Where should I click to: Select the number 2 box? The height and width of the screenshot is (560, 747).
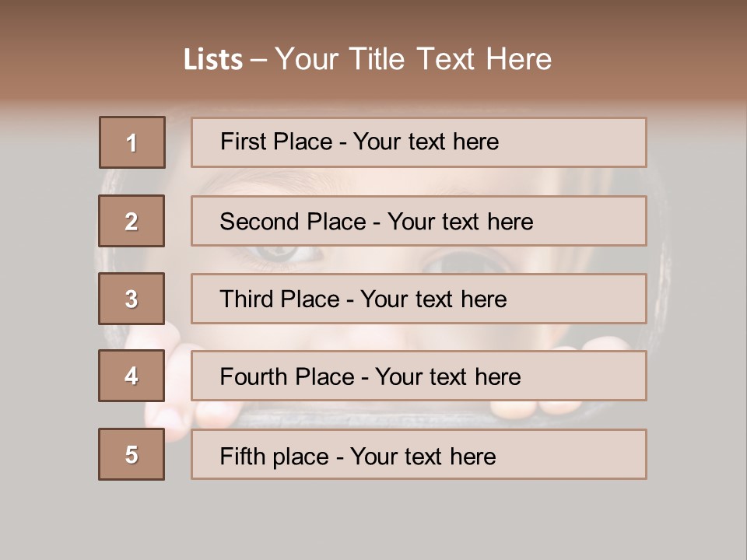[x=132, y=221]
